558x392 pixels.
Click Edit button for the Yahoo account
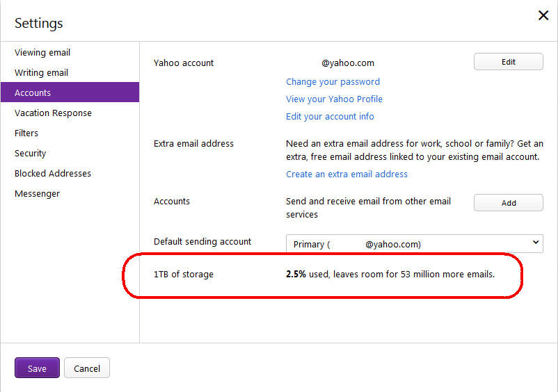(508, 62)
